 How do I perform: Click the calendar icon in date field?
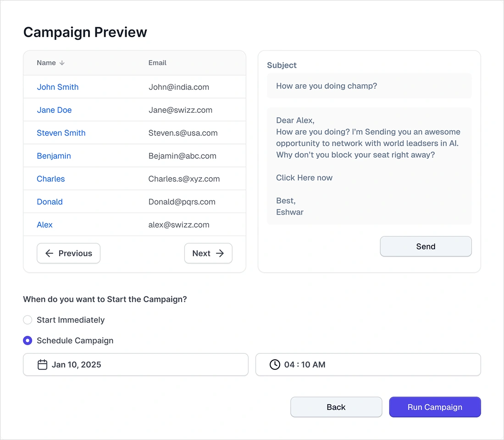coord(42,365)
